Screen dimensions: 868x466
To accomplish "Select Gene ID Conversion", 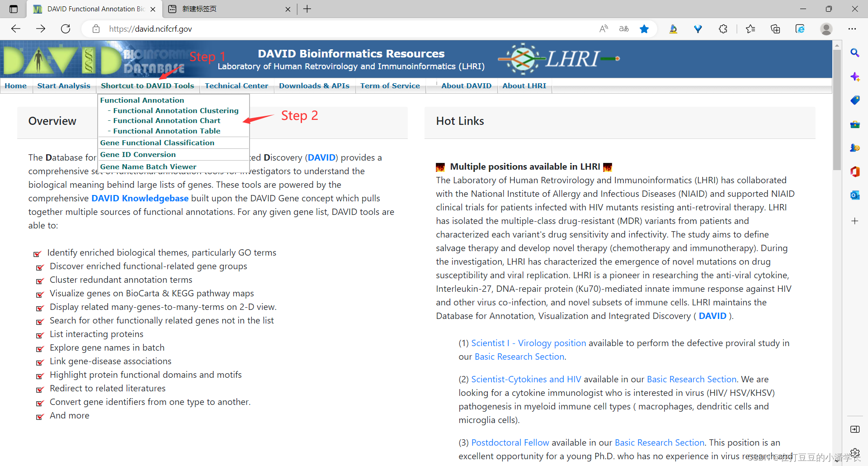I will click(138, 154).
